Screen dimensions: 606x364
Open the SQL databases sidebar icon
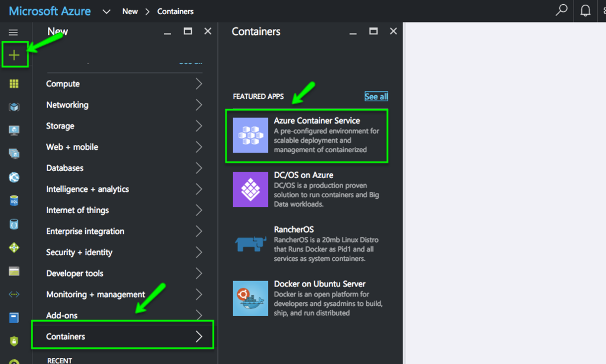14,201
